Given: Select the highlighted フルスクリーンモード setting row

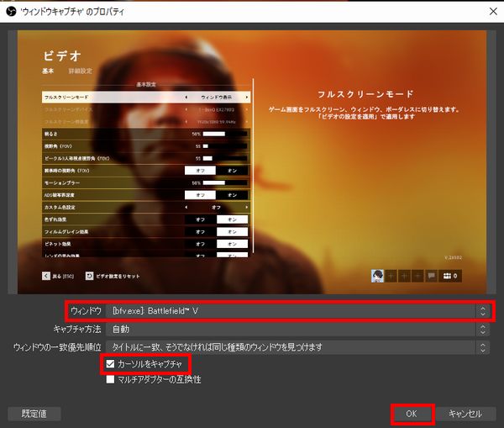Looking at the screenshot, I should (146, 98).
